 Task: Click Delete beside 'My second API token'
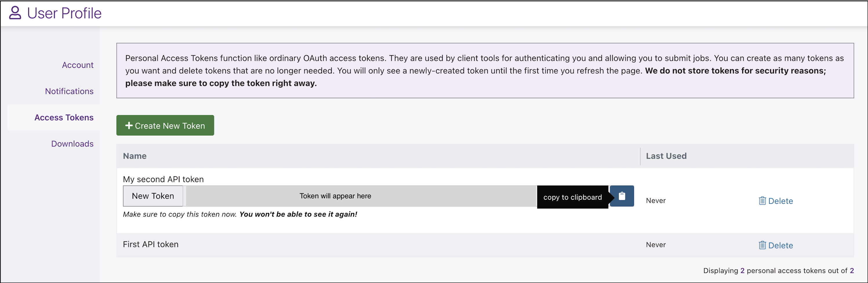(x=780, y=201)
